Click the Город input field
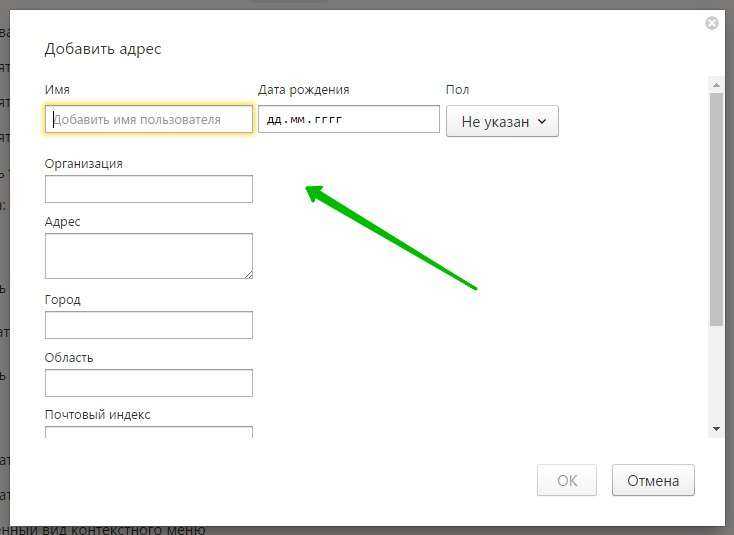Viewport: 734px width, 535px height. coord(149,325)
